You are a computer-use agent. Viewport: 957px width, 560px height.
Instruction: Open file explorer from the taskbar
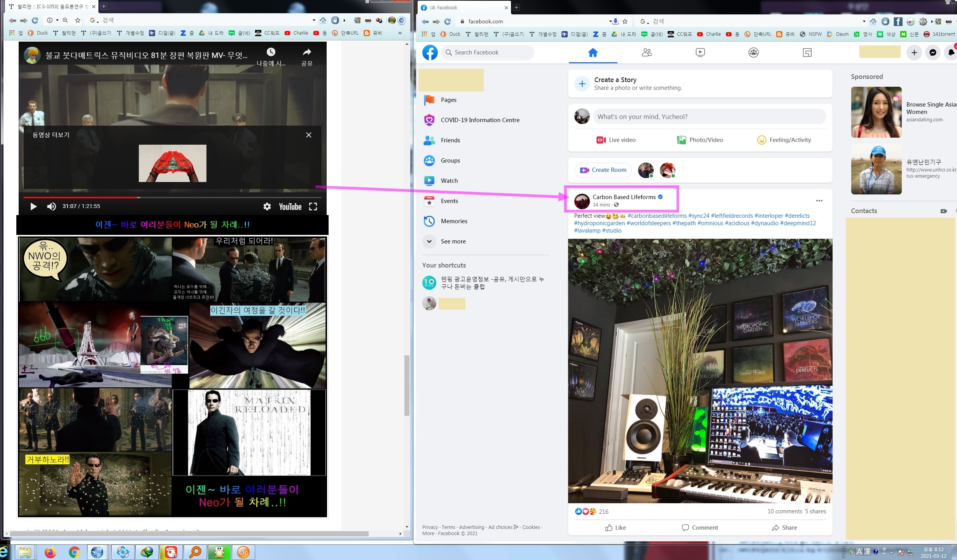pos(25,552)
